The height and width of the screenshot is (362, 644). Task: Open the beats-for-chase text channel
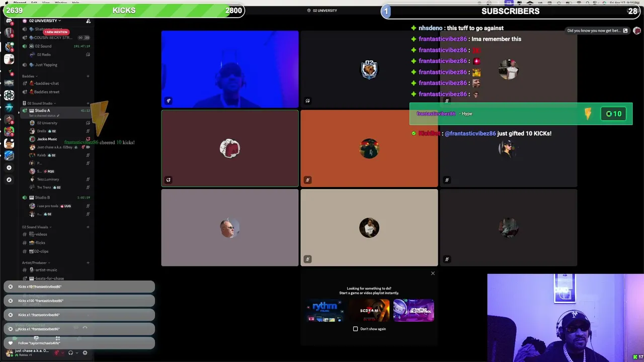pos(55,278)
